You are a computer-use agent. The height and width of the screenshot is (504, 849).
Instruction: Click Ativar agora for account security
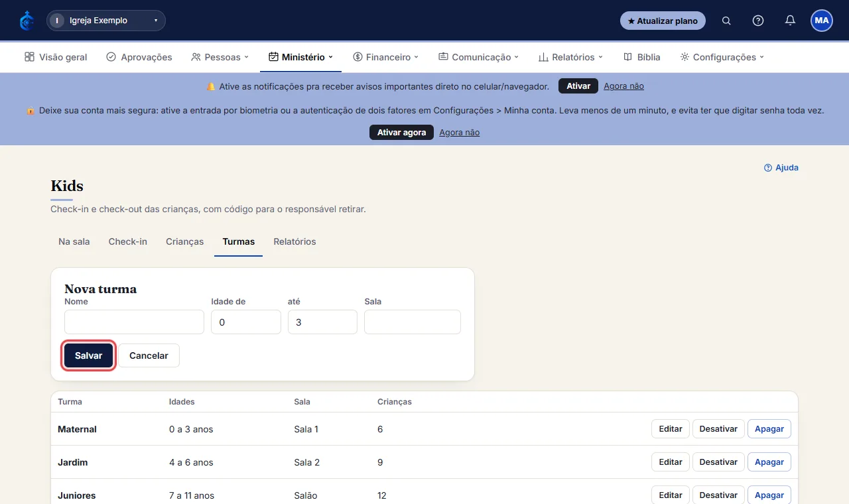pyautogui.click(x=401, y=133)
